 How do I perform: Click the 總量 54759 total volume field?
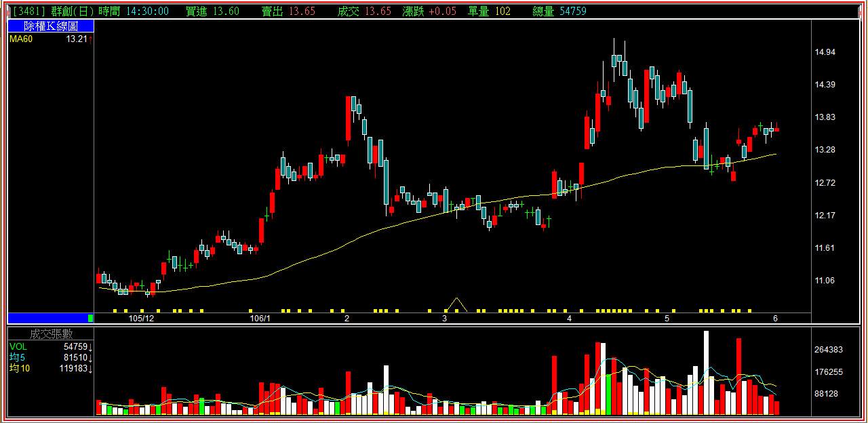(559, 11)
